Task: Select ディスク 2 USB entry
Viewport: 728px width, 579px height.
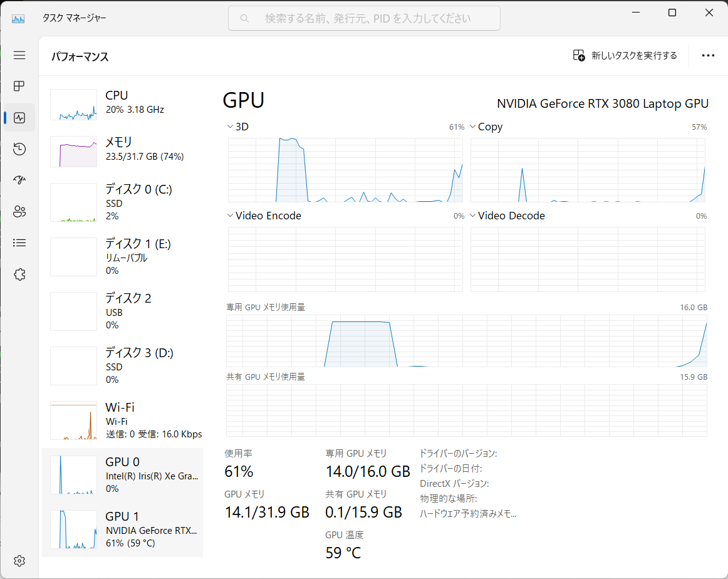Action: [x=123, y=311]
